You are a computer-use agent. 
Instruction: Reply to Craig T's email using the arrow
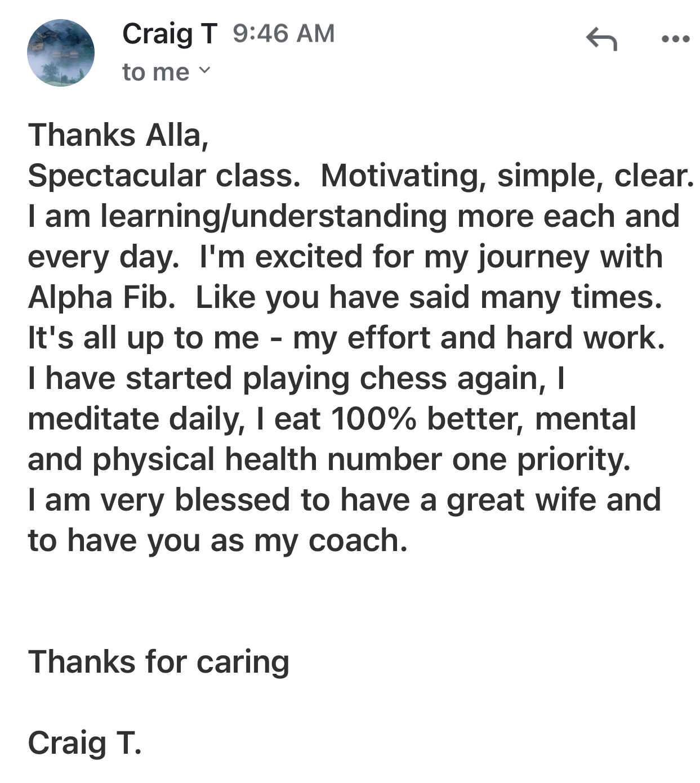602,39
